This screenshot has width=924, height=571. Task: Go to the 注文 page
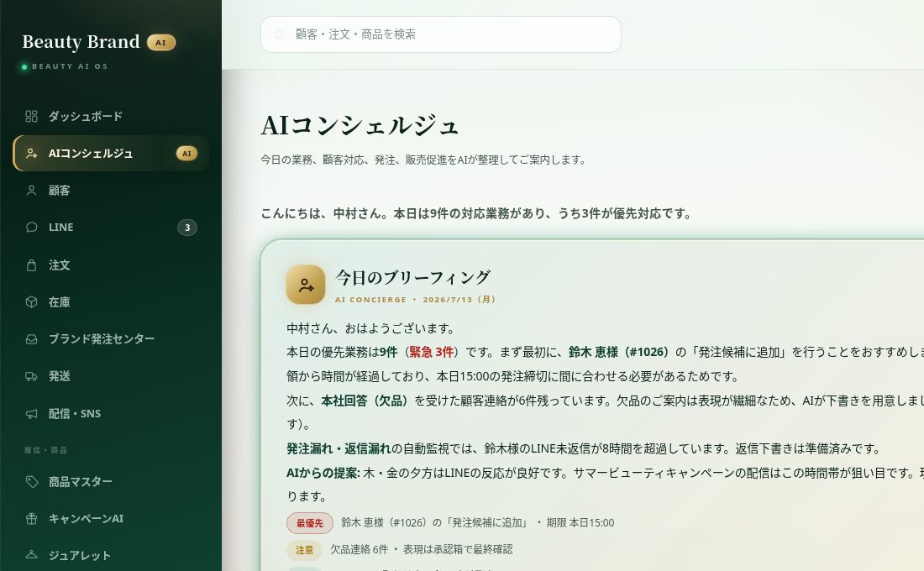pos(111,265)
